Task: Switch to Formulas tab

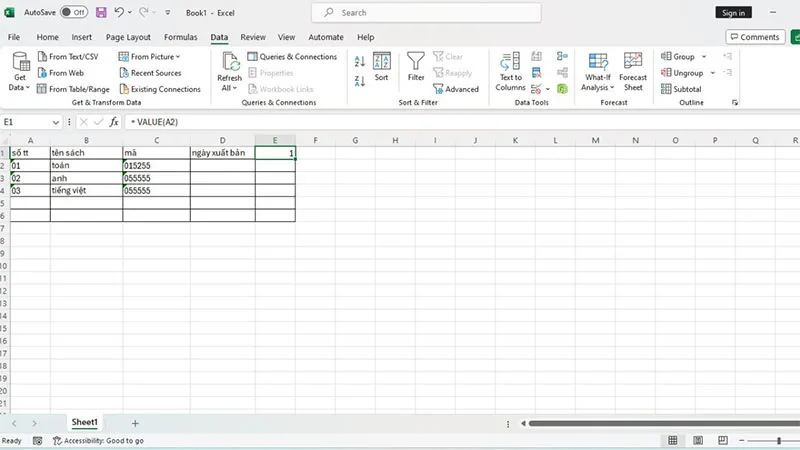Action: tap(181, 37)
